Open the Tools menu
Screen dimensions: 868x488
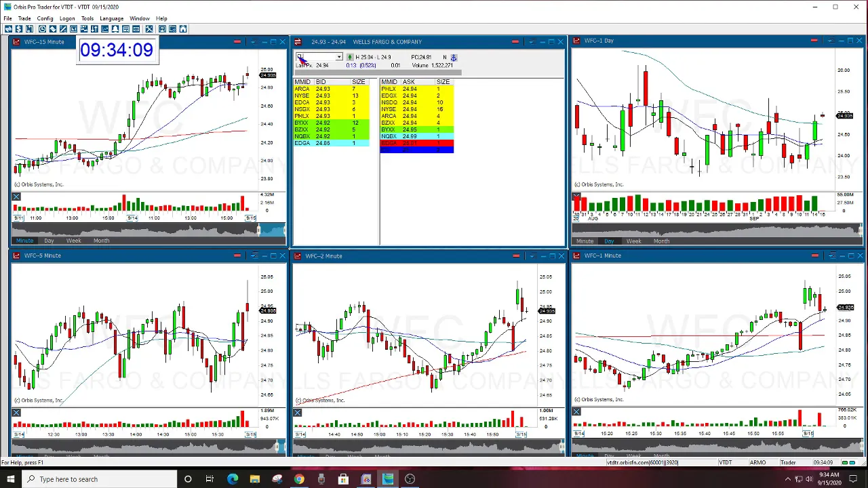(x=87, y=18)
